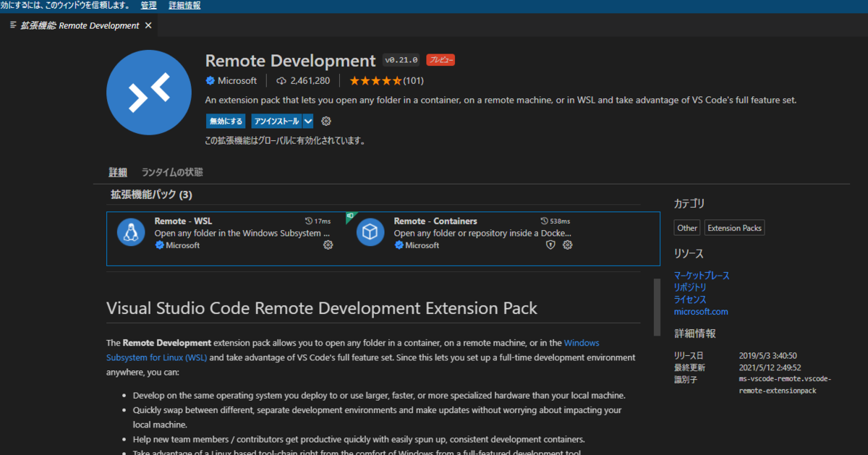Click the Visual Studio Code Remote Development heading
The image size is (868, 455).
coord(322,308)
